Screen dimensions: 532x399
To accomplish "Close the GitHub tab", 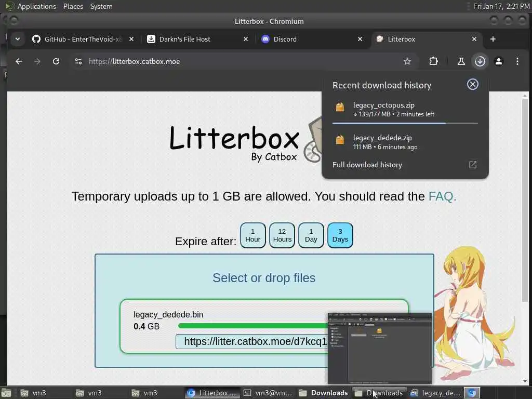I will point(131,39).
